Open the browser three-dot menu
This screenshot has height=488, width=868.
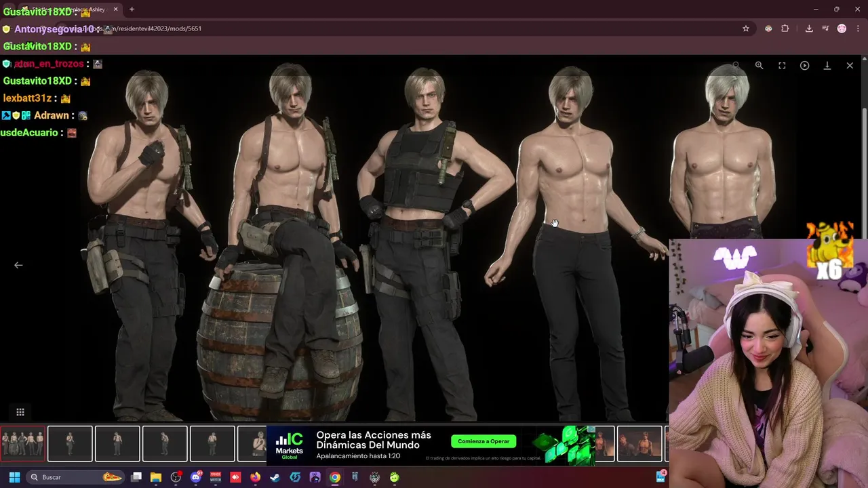(x=858, y=28)
